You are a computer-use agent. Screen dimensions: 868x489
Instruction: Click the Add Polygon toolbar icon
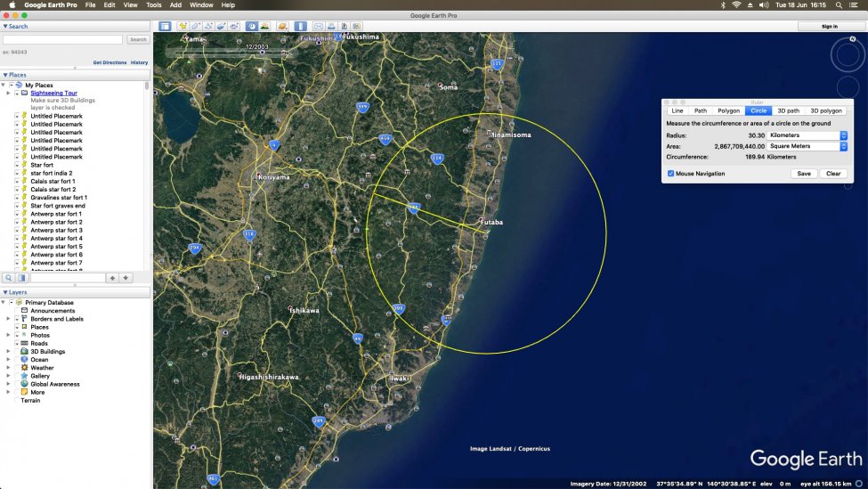pos(195,26)
